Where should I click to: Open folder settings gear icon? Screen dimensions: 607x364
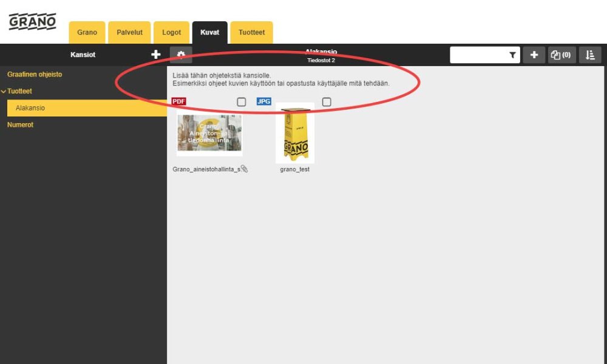pos(181,55)
